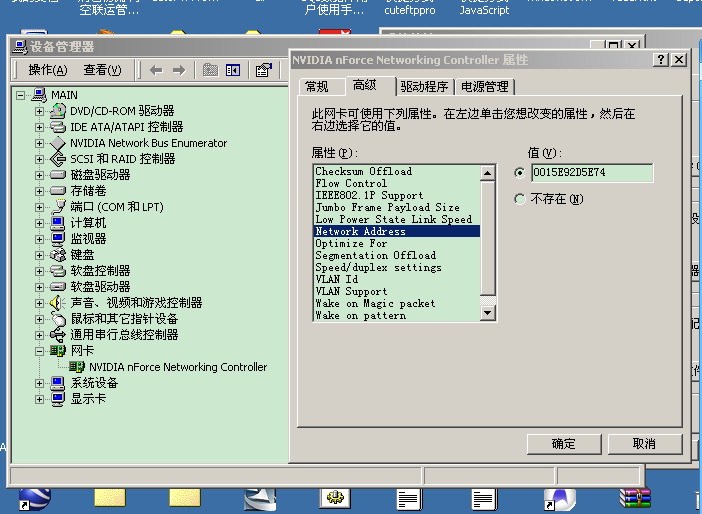Click the up-one-level folder toolbar icon
The height and width of the screenshot is (514, 702).
coord(210,70)
